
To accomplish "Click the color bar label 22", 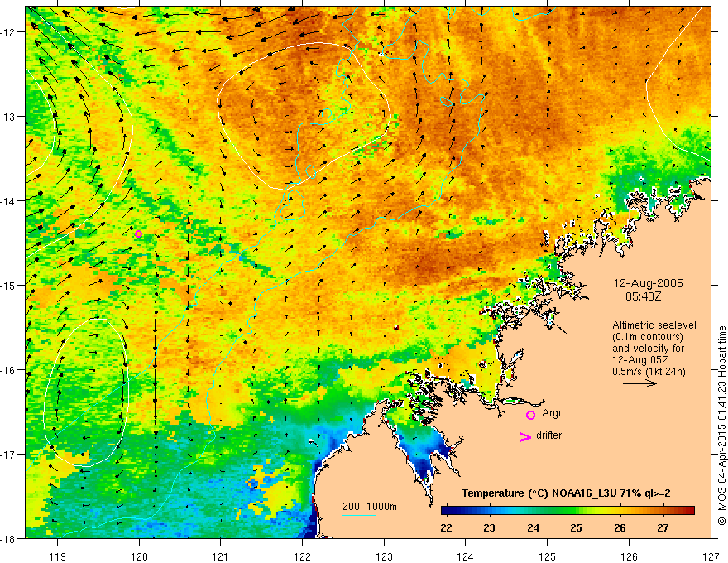I will click(x=446, y=527).
